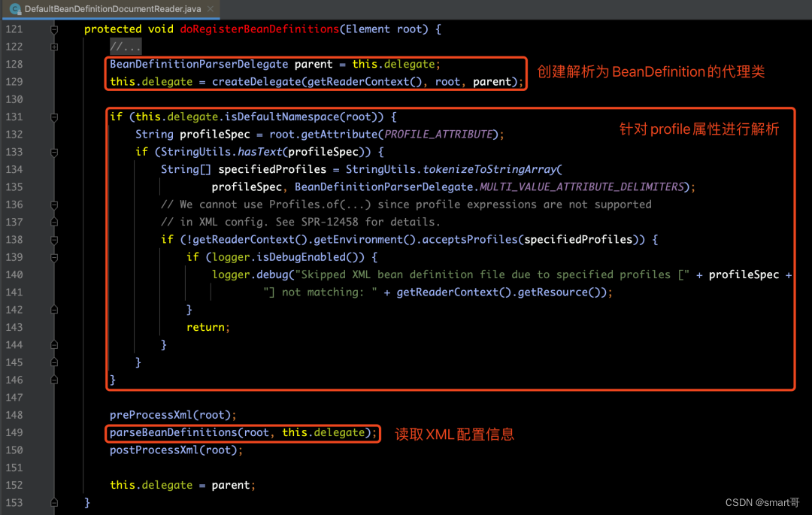
Task: Collapse the if block at line 131
Action: [54, 117]
